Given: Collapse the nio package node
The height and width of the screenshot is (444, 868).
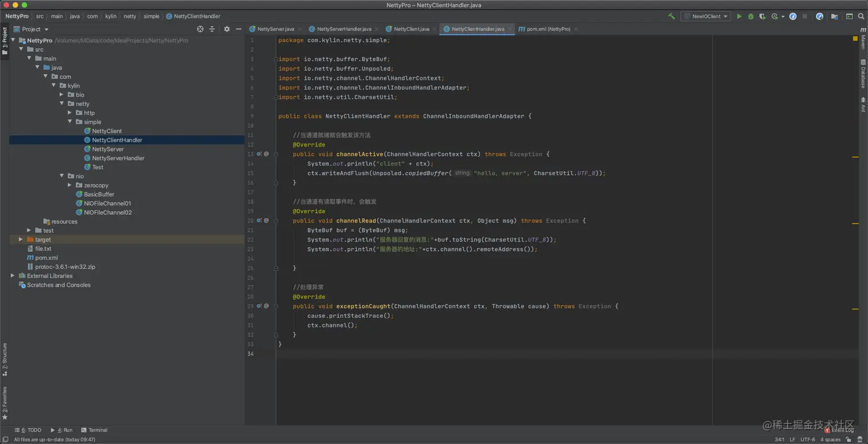Looking at the screenshot, I should (62, 176).
